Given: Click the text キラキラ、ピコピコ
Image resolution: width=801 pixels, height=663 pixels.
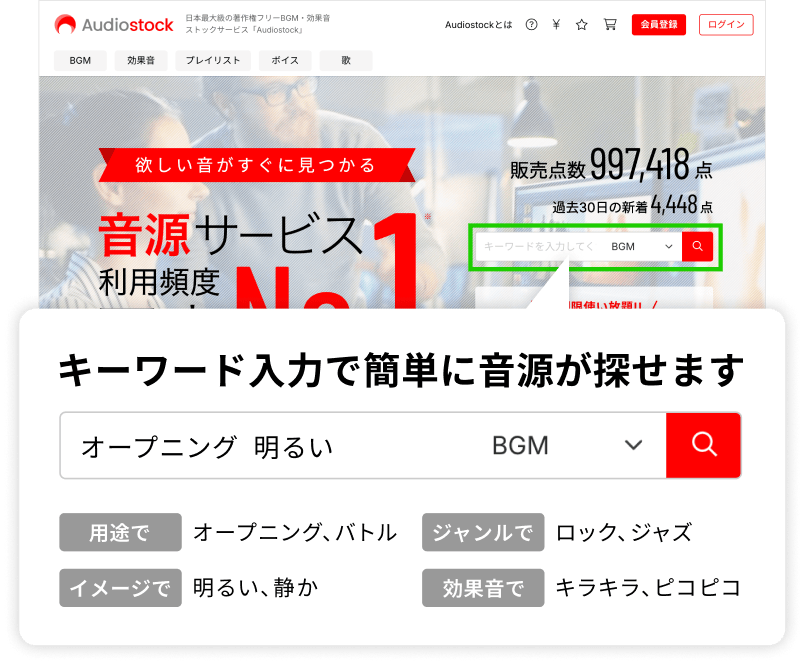Looking at the screenshot, I should point(648,588).
